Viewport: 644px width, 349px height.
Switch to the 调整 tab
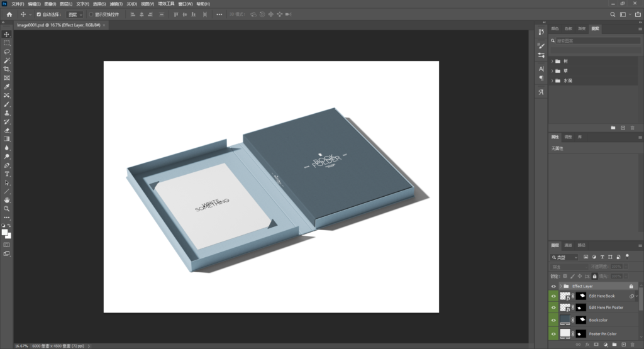[568, 137]
